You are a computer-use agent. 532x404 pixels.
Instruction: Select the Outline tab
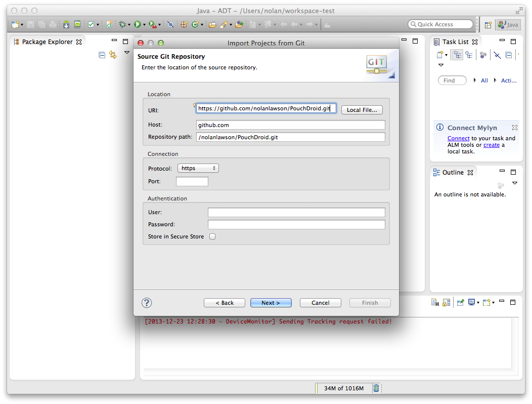(x=453, y=173)
